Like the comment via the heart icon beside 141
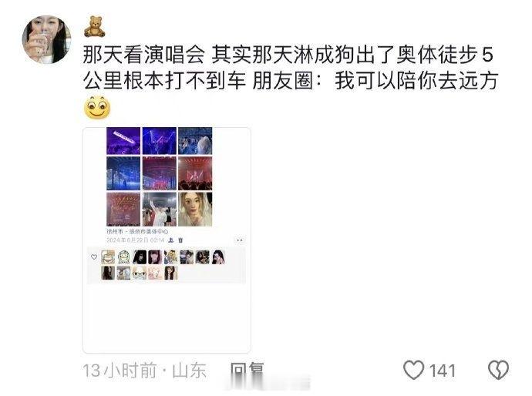 (413, 370)
